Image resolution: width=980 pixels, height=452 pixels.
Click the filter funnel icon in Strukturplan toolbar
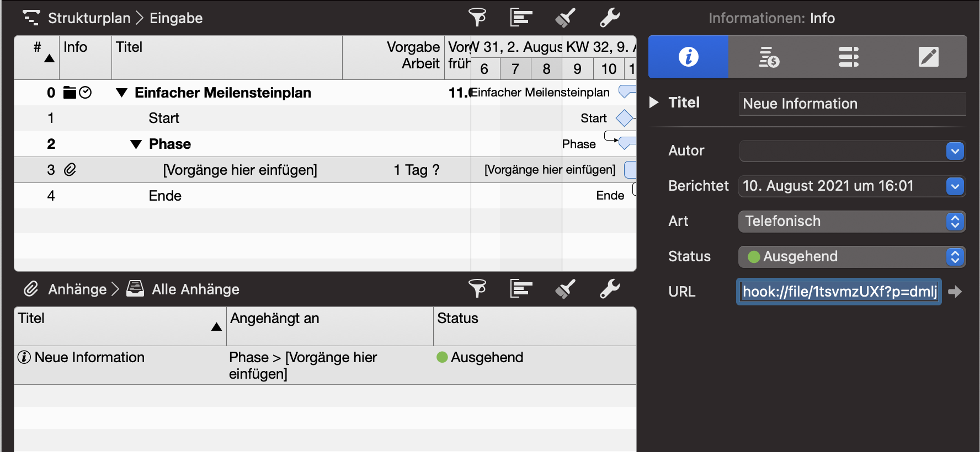pyautogui.click(x=477, y=18)
